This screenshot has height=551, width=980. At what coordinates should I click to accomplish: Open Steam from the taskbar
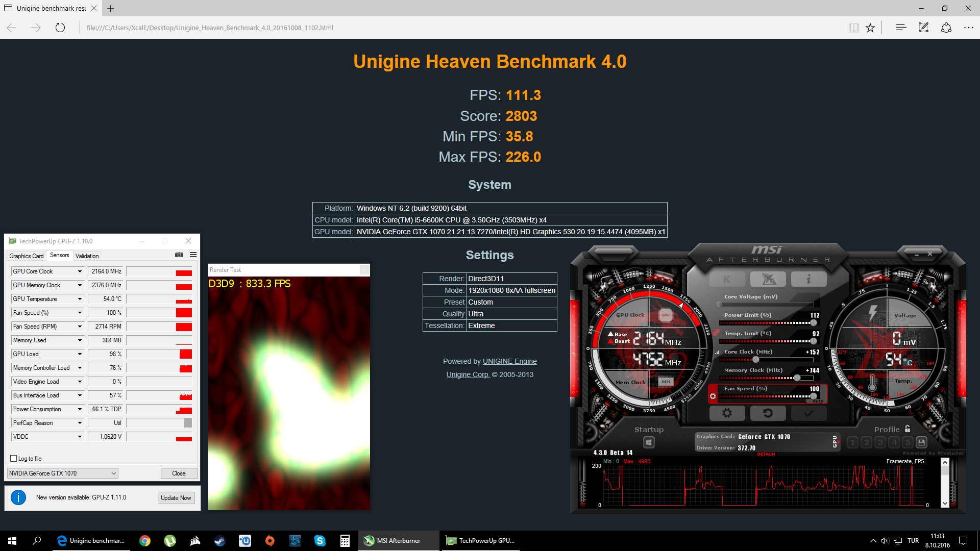(220, 541)
